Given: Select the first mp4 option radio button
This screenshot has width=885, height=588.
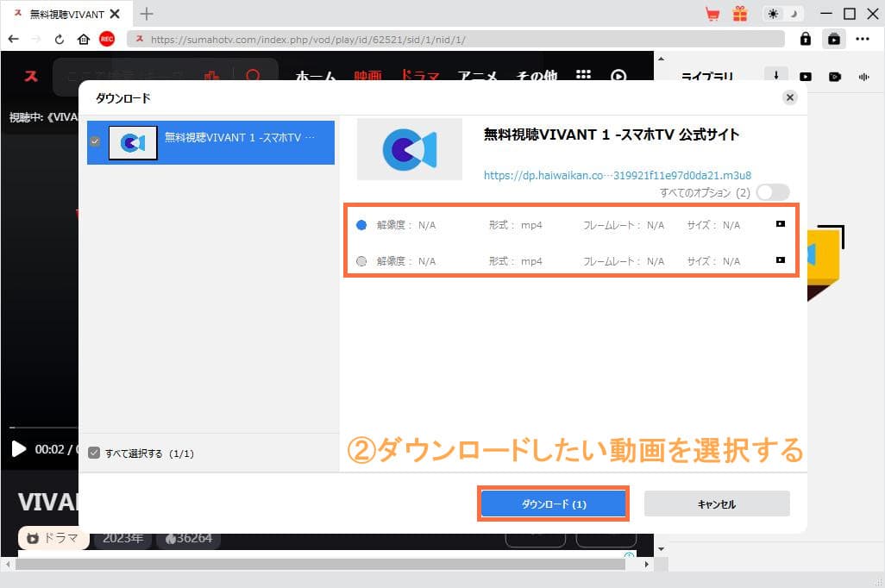Looking at the screenshot, I should [361, 225].
